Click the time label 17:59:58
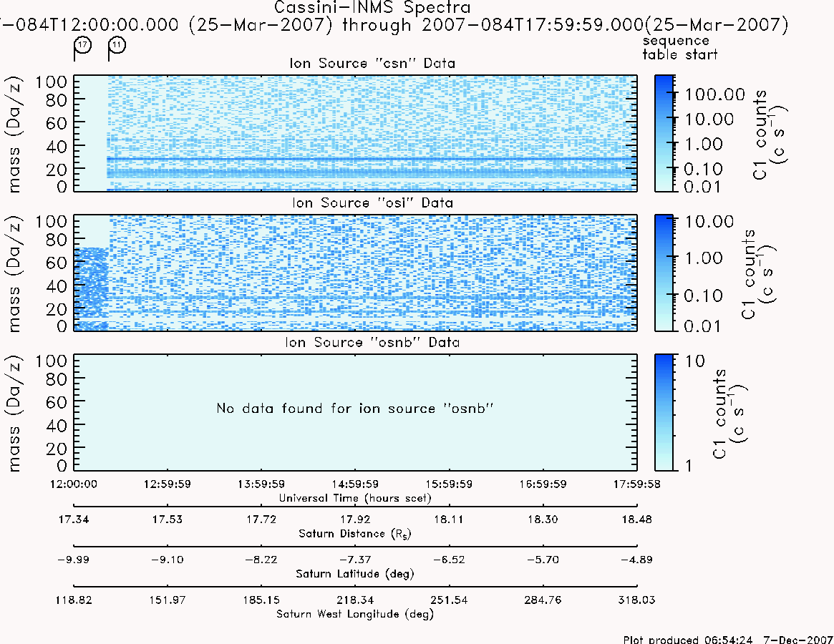 click(x=636, y=484)
